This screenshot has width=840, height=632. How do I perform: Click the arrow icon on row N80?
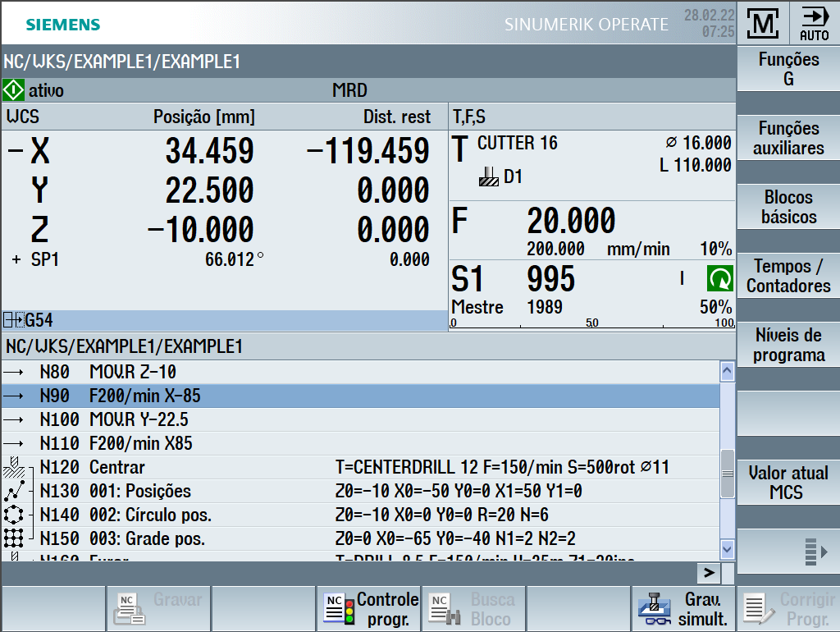pos(13,372)
